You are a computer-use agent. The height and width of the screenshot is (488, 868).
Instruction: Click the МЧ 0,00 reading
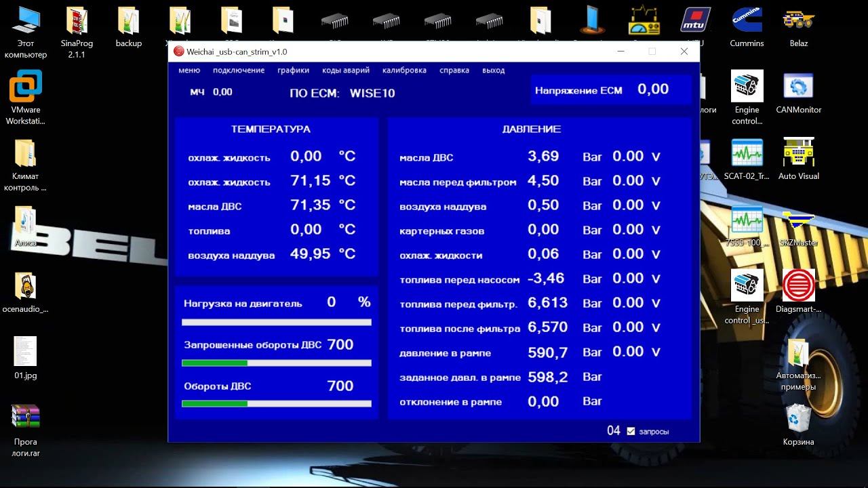[x=211, y=92]
